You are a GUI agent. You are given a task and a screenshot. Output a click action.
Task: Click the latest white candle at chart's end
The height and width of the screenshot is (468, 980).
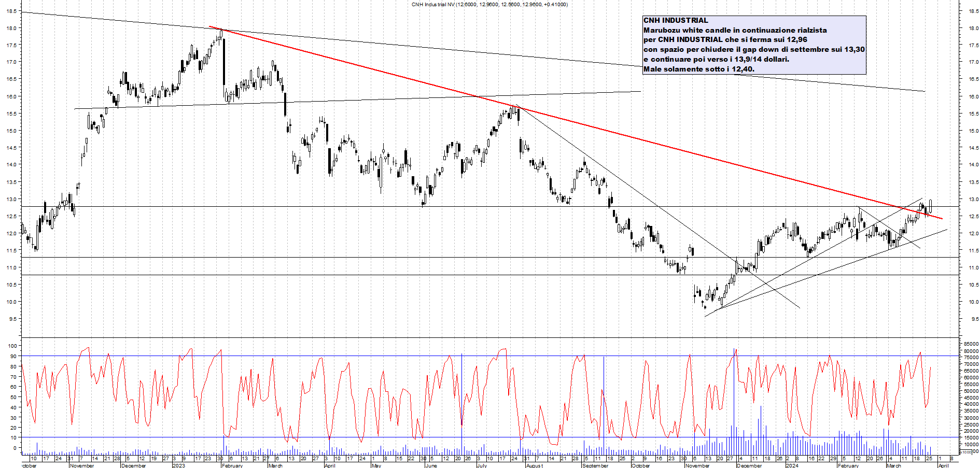[931, 206]
